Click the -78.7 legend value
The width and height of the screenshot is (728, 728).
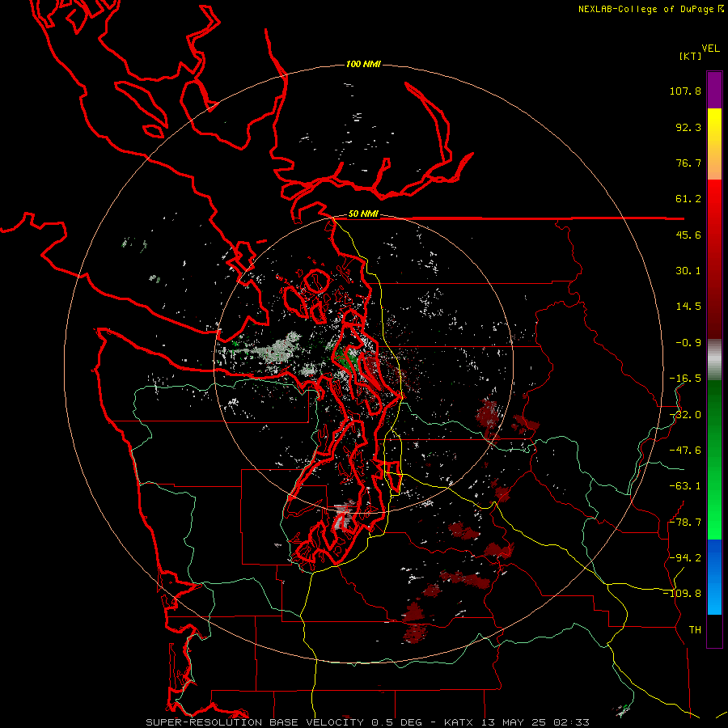click(685, 523)
